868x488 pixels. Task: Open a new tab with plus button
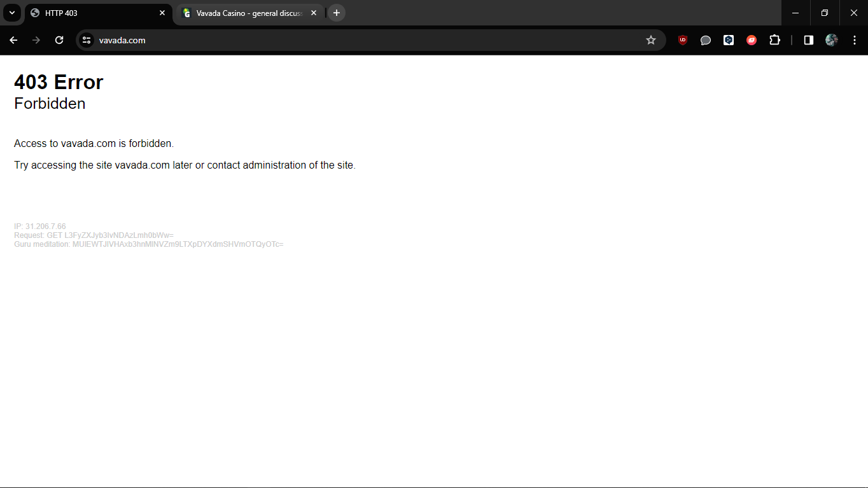tap(337, 13)
